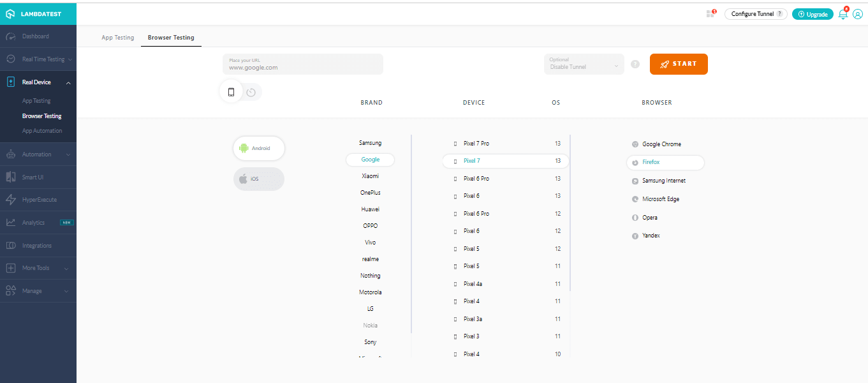
Task: Click the HyperExecute lightning icon
Action: pos(10,200)
